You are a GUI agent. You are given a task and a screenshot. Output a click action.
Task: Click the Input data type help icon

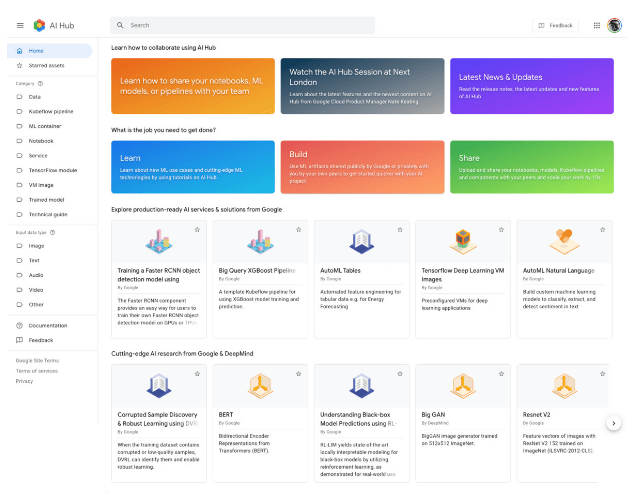[51, 232]
